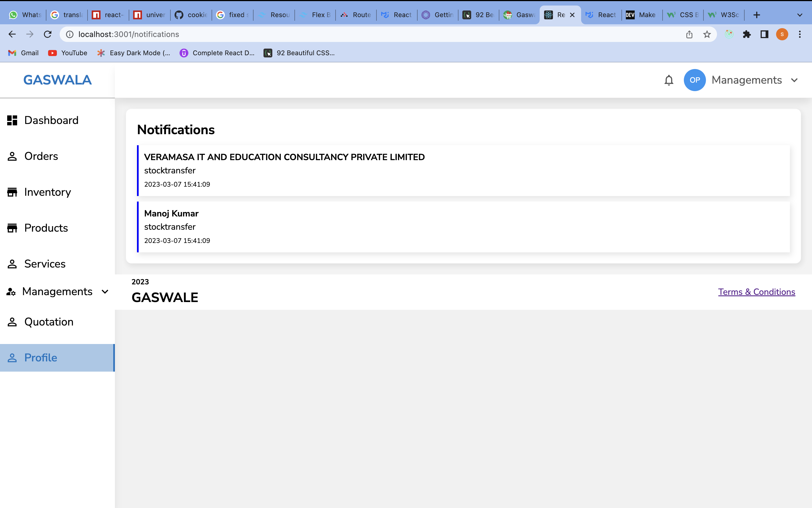Open the header Managements dropdown arrow

794,80
